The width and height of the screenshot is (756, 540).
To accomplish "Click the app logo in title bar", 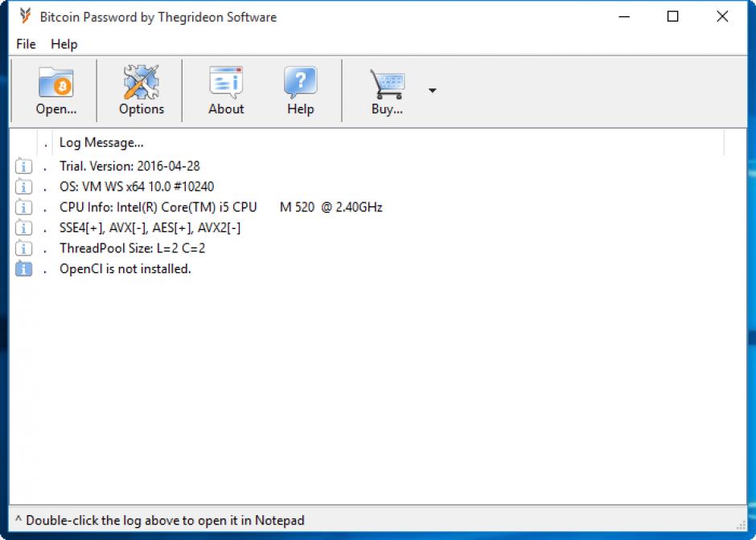I will (26, 16).
